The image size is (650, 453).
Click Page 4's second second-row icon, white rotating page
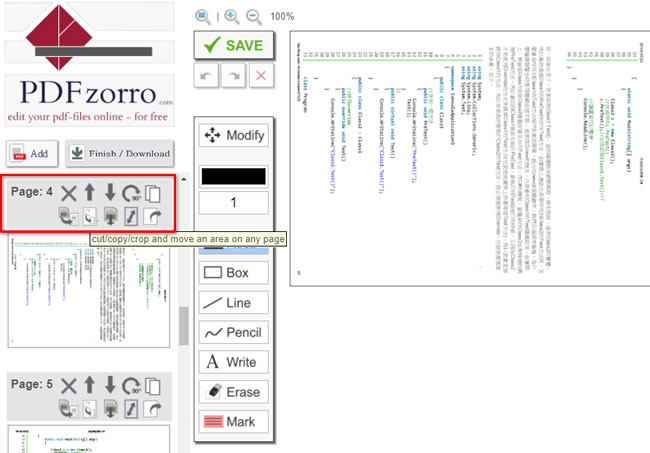[x=90, y=216]
